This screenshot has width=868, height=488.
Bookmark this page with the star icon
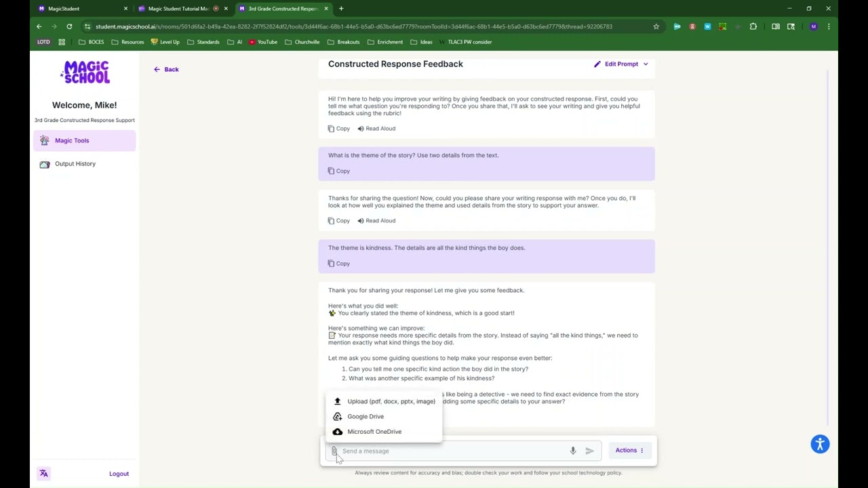point(656,26)
